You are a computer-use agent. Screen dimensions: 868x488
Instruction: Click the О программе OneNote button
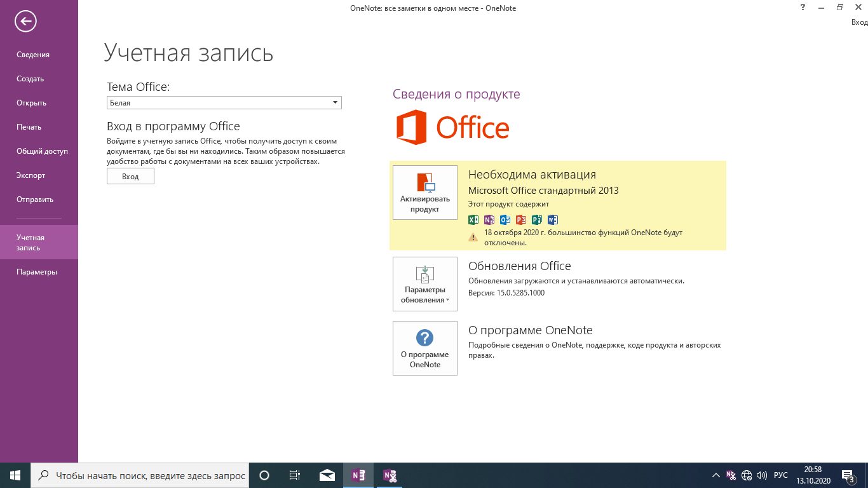pos(425,348)
